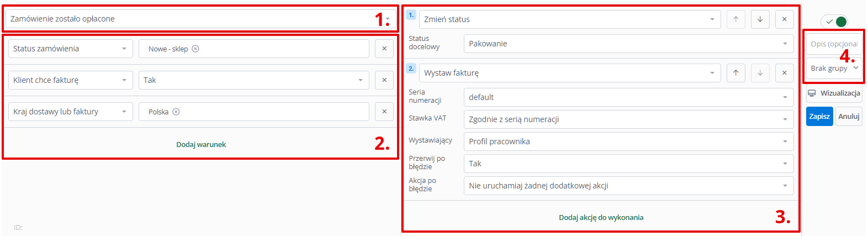Viewport: 868px width, 236px height.
Task: Move Zmień status action down
Action: click(760, 19)
